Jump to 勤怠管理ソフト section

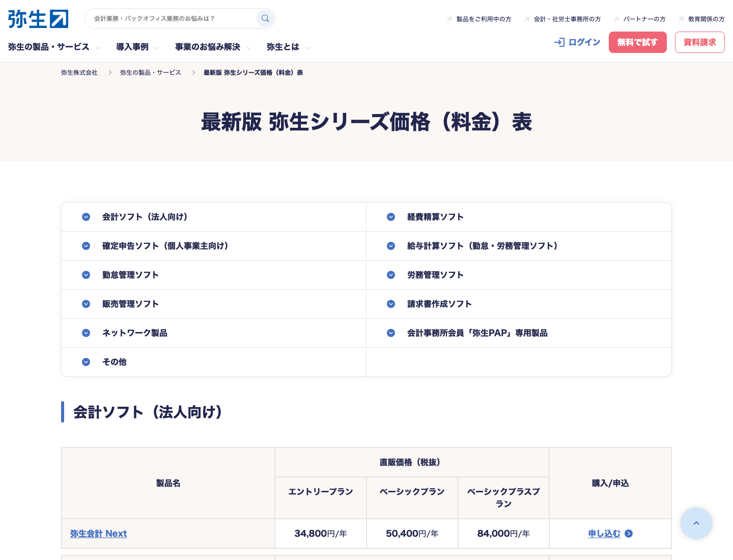click(x=214, y=275)
